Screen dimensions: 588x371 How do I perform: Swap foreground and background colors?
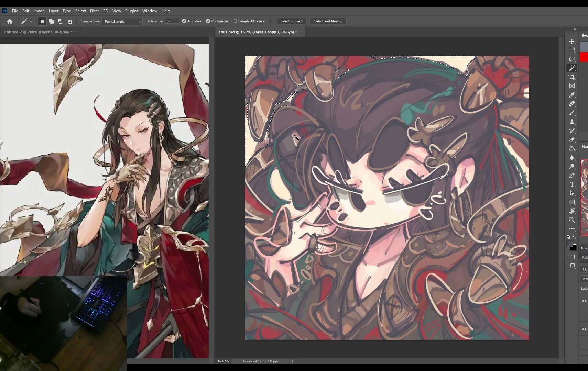(574, 237)
